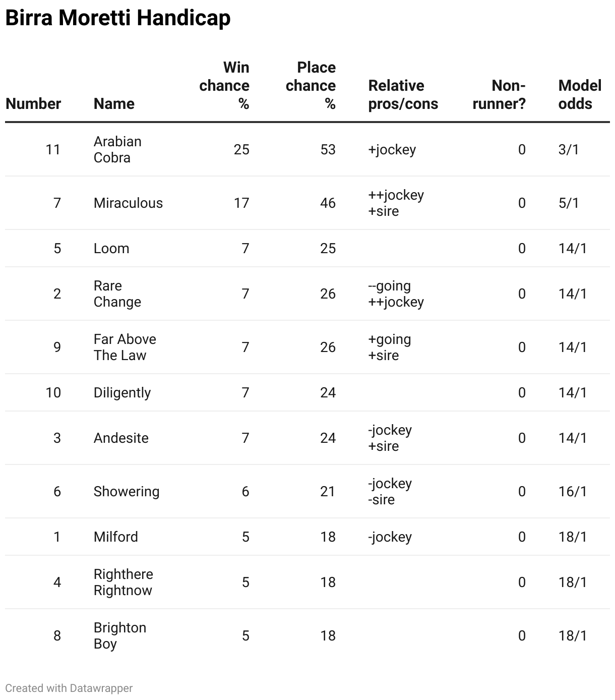The width and height of the screenshot is (615, 700).
Task: Click the Andesite horse name
Action: click(121, 438)
